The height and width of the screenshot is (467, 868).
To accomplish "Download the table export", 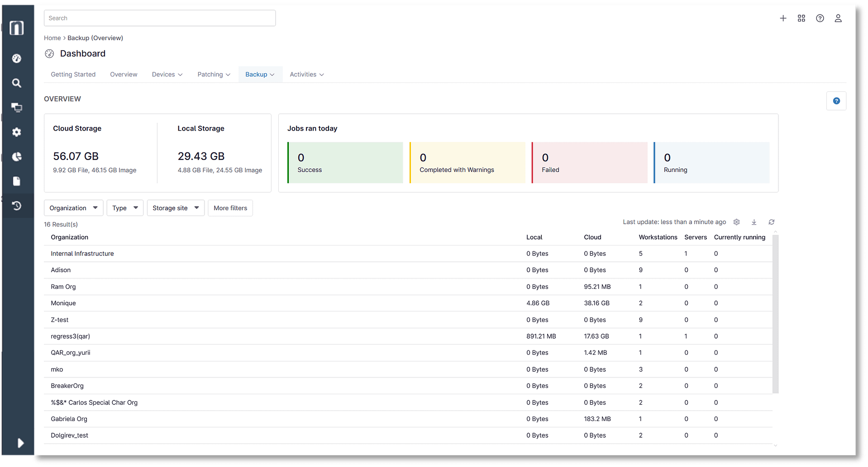I will [x=754, y=222].
